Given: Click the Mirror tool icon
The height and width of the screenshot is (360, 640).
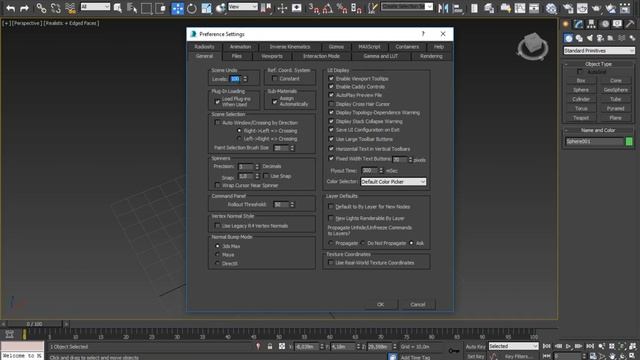Looking at the screenshot, I should tap(443, 8).
